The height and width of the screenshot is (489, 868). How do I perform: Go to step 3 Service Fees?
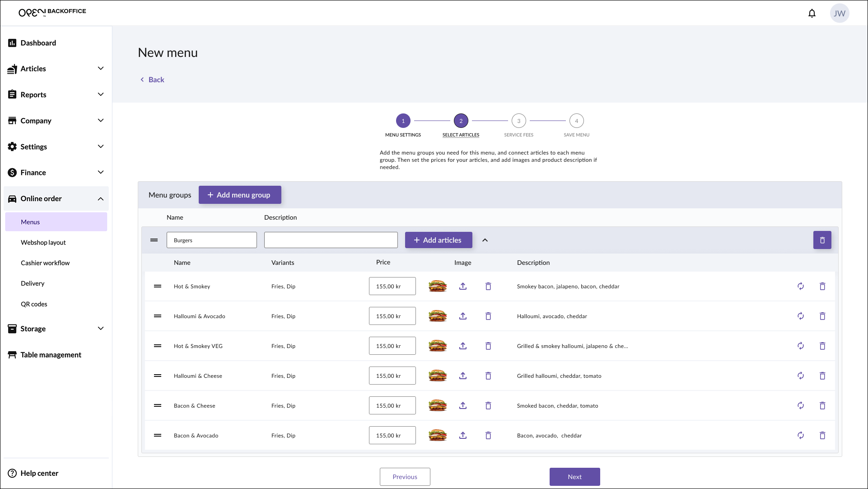coord(518,121)
